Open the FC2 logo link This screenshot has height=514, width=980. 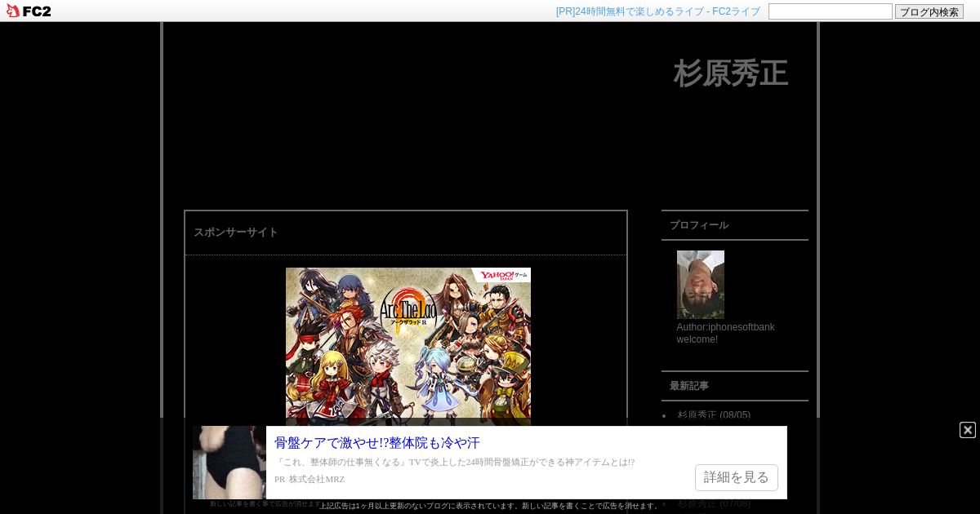29,11
